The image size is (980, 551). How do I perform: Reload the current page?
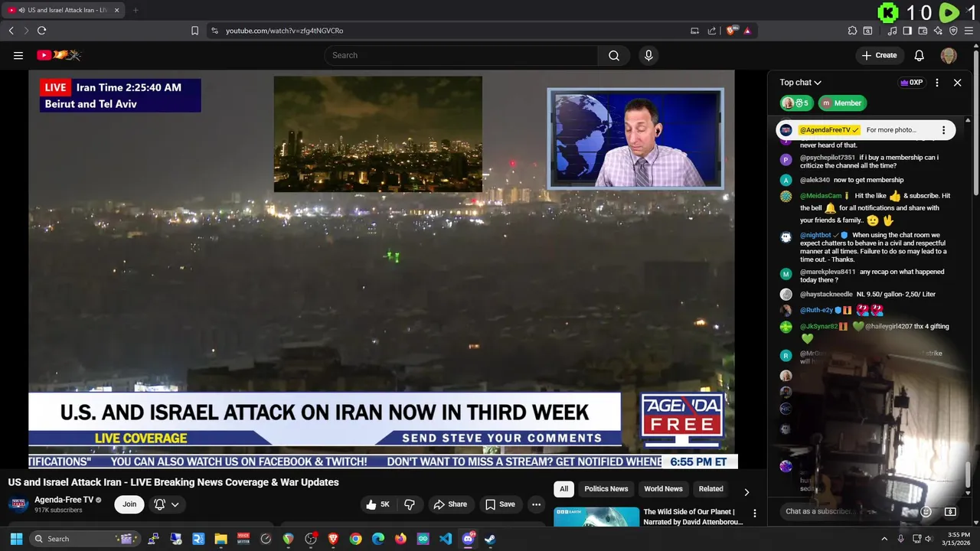coord(41,31)
